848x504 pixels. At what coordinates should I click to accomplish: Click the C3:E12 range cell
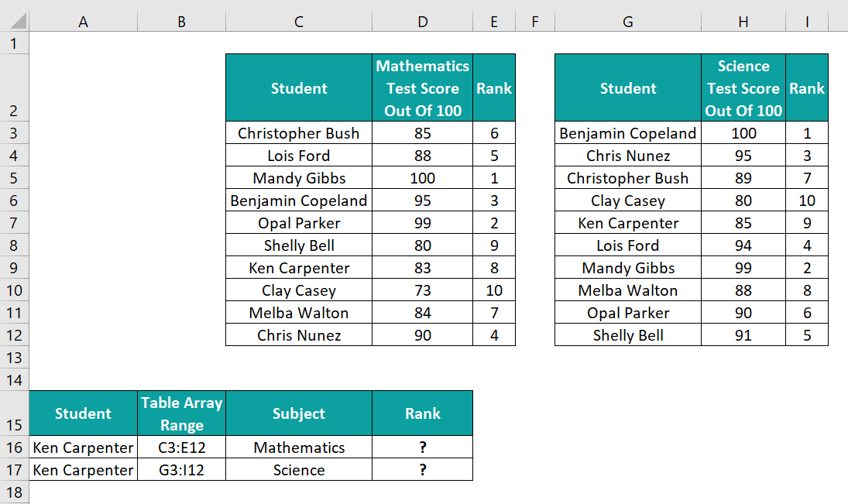coord(181,447)
